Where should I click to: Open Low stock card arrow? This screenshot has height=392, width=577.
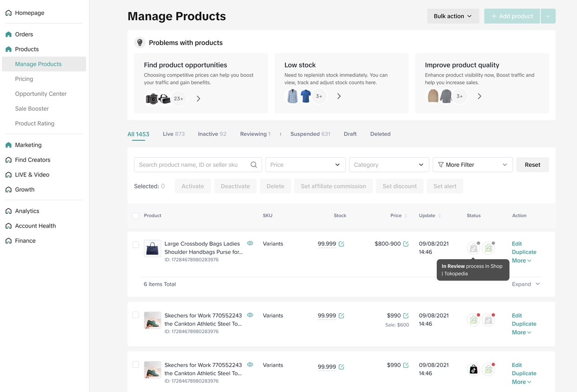[x=339, y=96]
